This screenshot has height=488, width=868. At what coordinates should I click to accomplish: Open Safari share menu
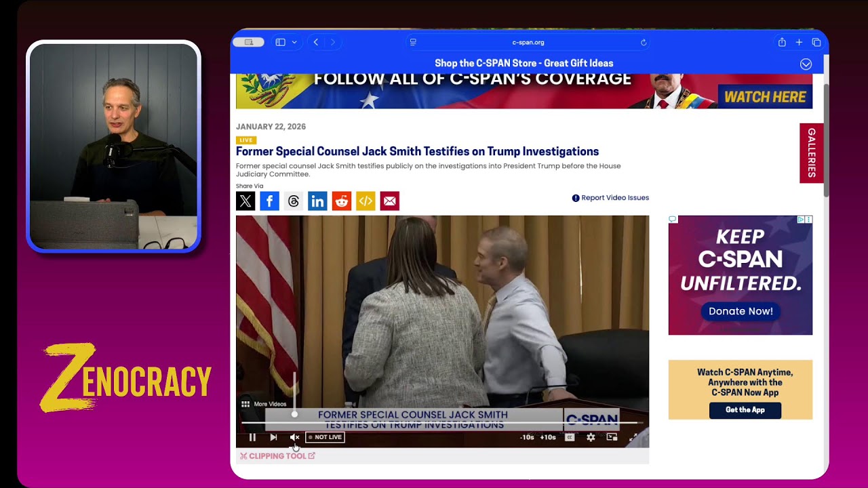coord(782,42)
